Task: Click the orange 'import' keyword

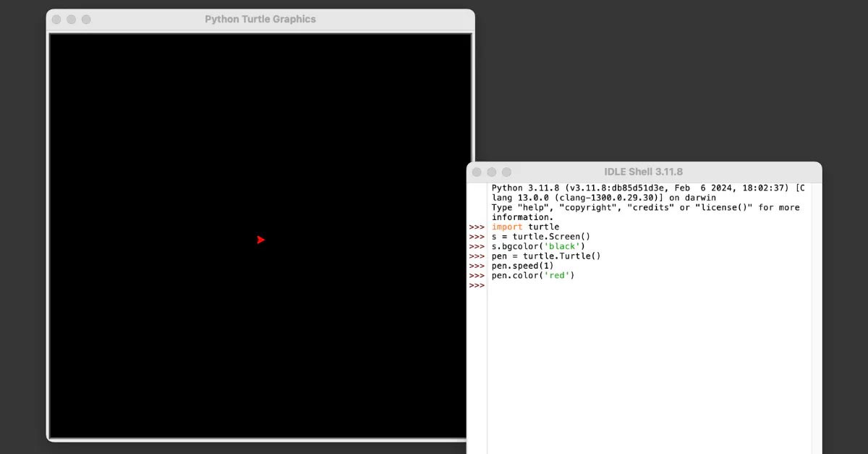Action: tap(506, 227)
